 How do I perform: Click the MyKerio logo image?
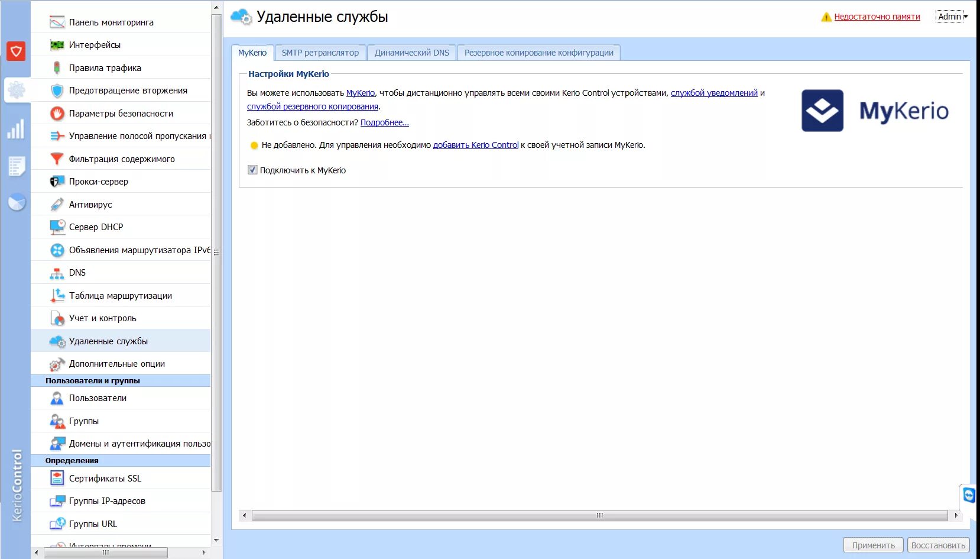875,111
